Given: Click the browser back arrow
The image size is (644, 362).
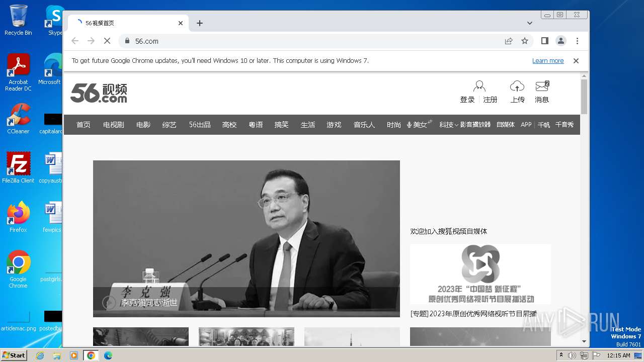Looking at the screenshot, I should pos(75,41).
